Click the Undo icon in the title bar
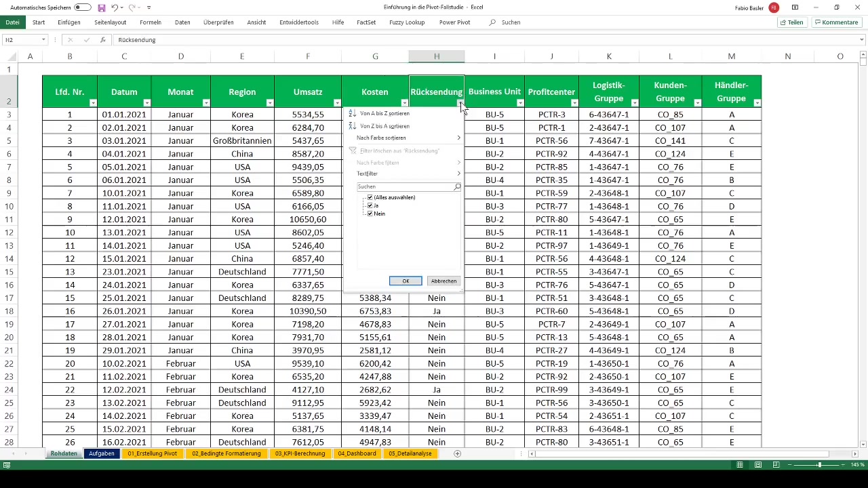868x488 pixels. click(114, 7)
